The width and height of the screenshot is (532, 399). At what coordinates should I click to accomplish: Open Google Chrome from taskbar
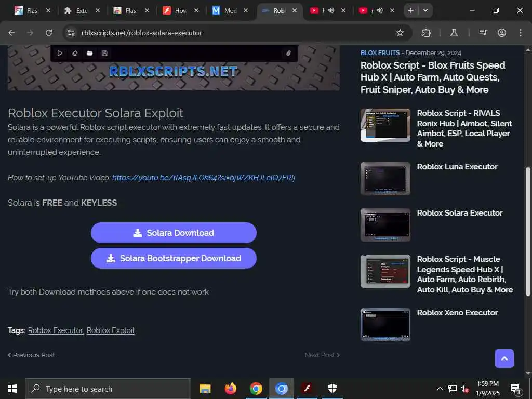(x=256, y=389)
